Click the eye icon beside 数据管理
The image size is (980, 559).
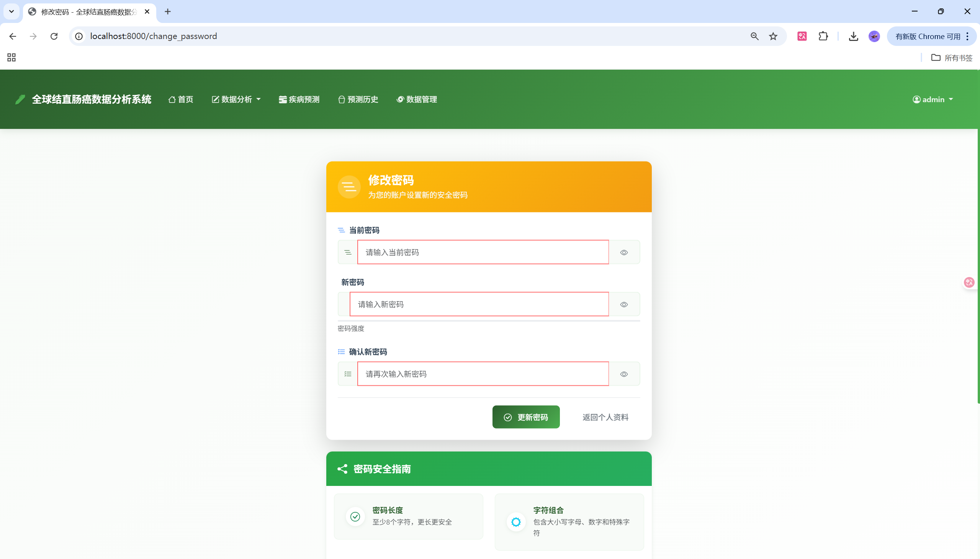pos(399,99)
